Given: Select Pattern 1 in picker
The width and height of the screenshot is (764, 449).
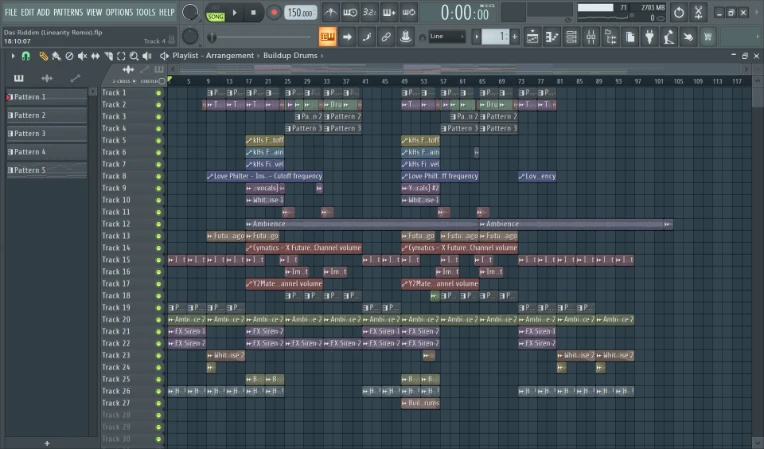Looking at the screenshot, I should 47,97.
